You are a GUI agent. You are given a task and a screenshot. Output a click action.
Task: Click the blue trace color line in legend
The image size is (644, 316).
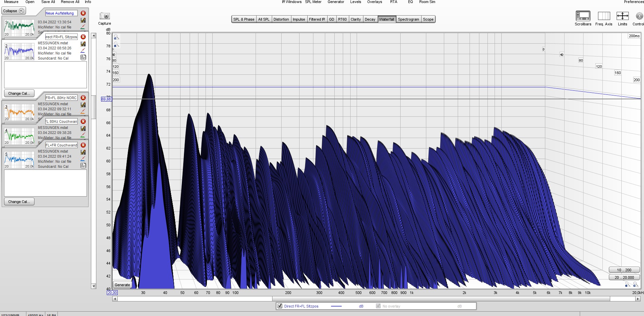pyautogui.click(x=336, y=306)
